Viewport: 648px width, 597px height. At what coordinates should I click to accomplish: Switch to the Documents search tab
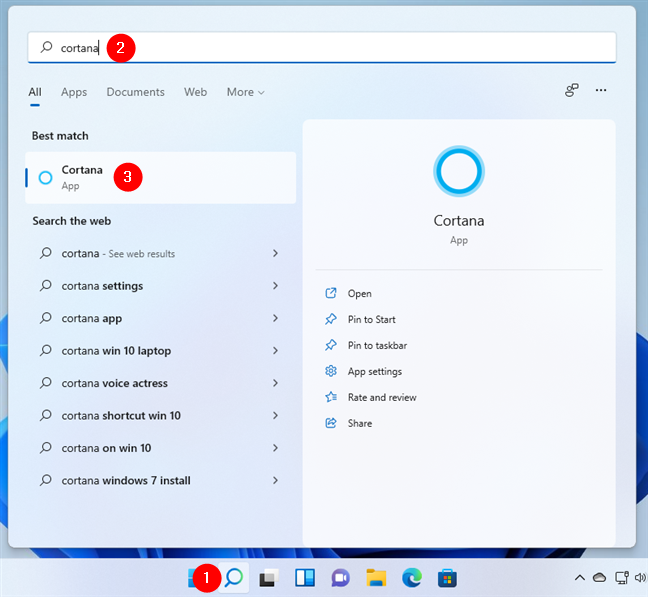pos(135,92)
